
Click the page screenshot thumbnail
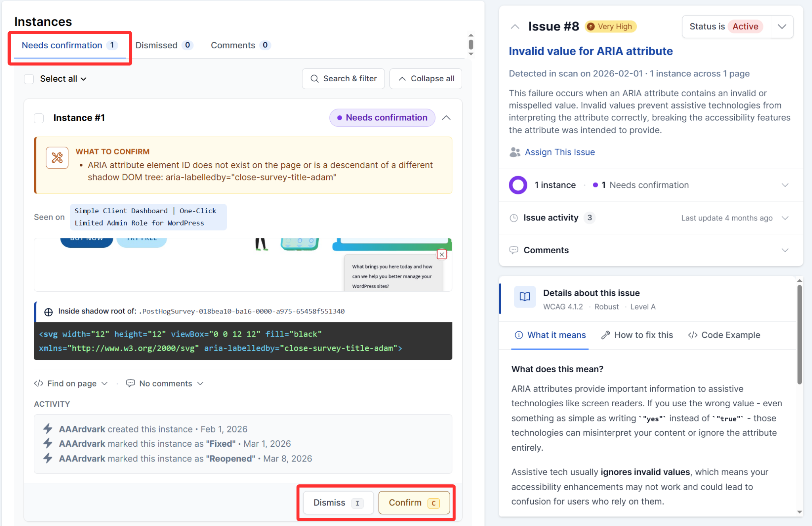pyautogui.click(x=243, y=264)
